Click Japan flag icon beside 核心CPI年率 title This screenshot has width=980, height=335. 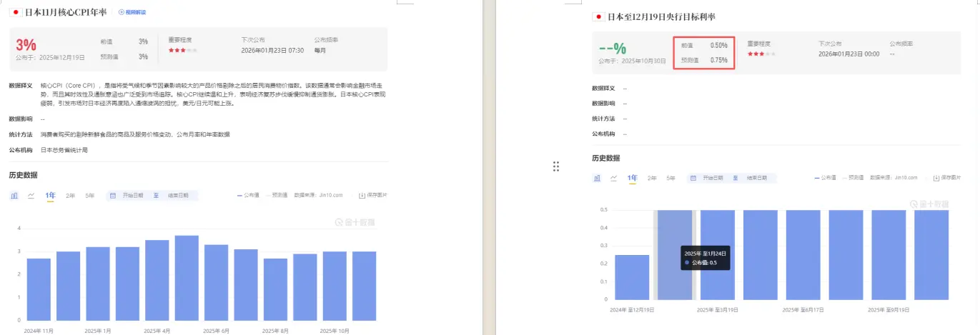(x=16, y=12)
